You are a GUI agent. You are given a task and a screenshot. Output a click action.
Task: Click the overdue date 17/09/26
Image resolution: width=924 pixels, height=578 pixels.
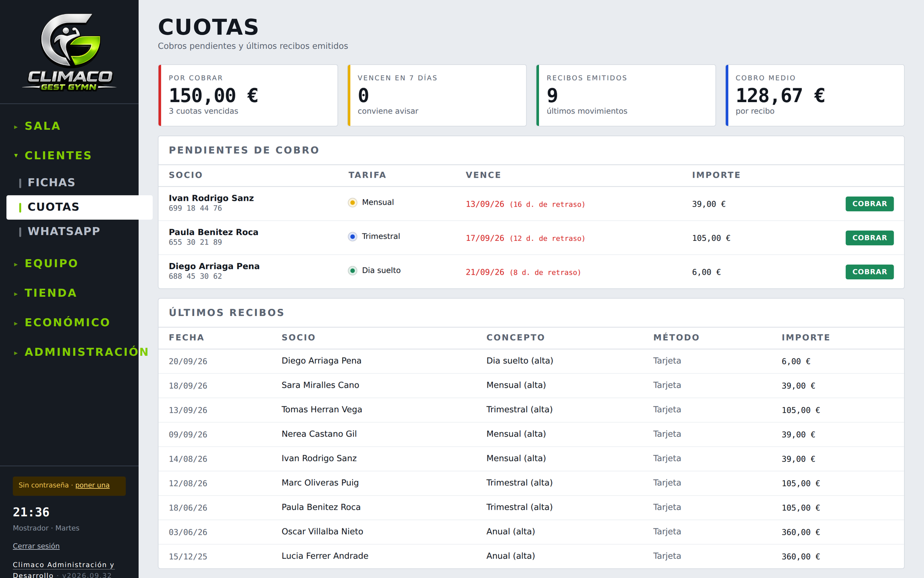click(x=485, y=238)
